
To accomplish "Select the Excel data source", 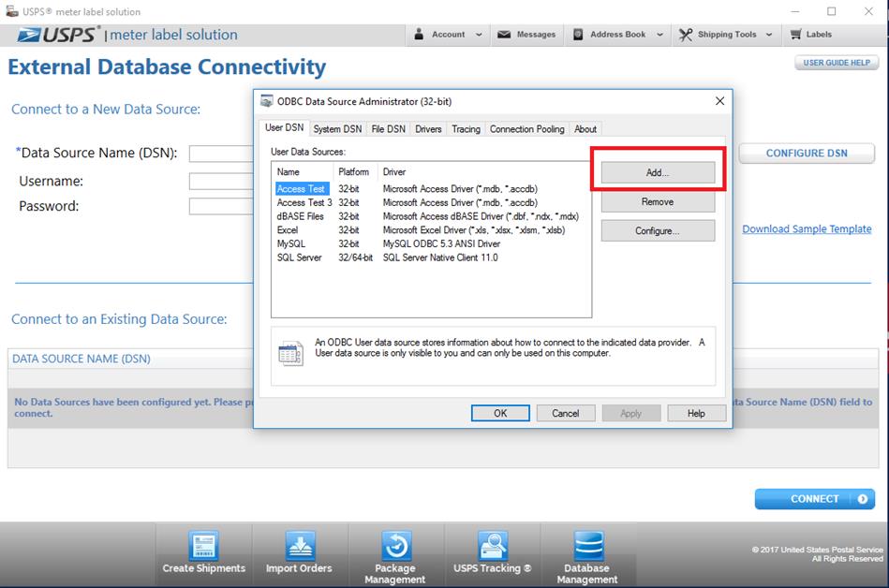I will 288,230.
